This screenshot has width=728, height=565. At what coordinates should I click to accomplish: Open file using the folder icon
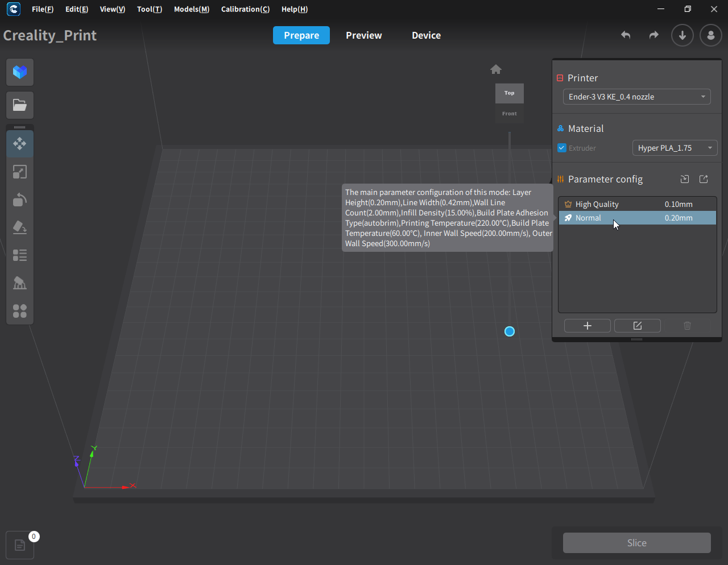pyautogui.click(x=20, y=105)
